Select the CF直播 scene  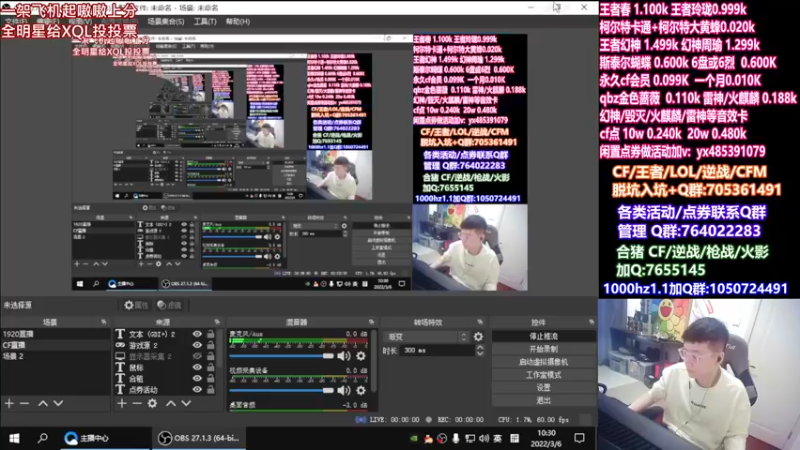click(x=55, y=345)
